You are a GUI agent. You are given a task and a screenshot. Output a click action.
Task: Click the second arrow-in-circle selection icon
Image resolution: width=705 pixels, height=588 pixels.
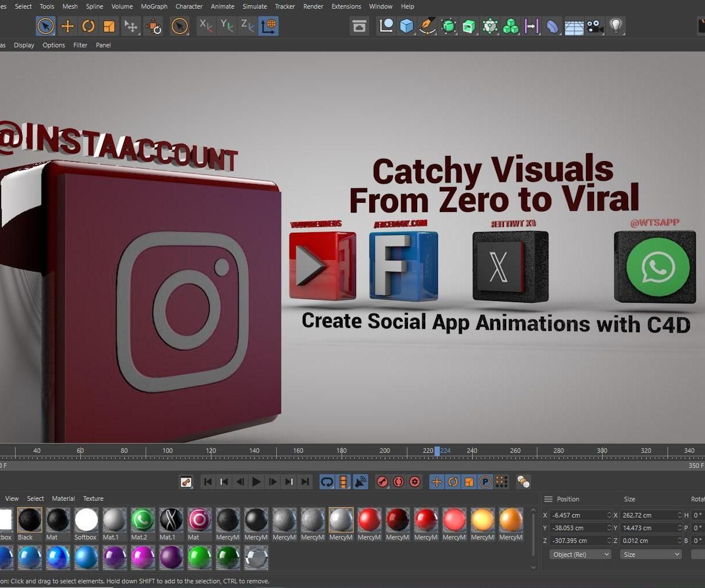coord(180,26)
